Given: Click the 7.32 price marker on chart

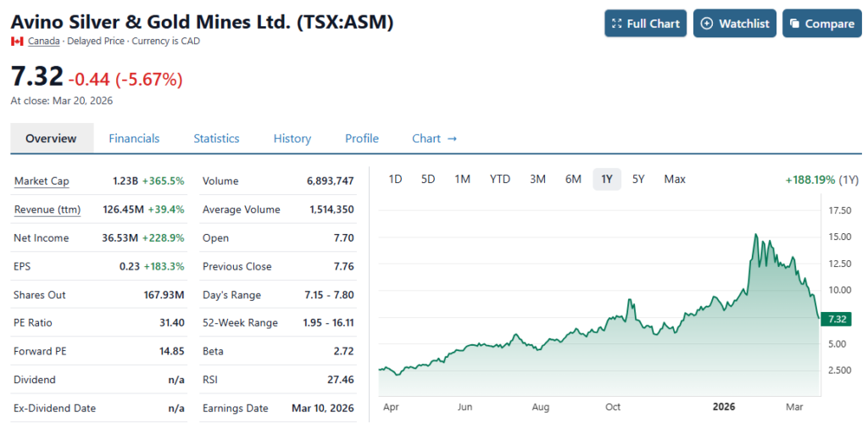Looking at the screenshot, I should (x=838, y=319).
